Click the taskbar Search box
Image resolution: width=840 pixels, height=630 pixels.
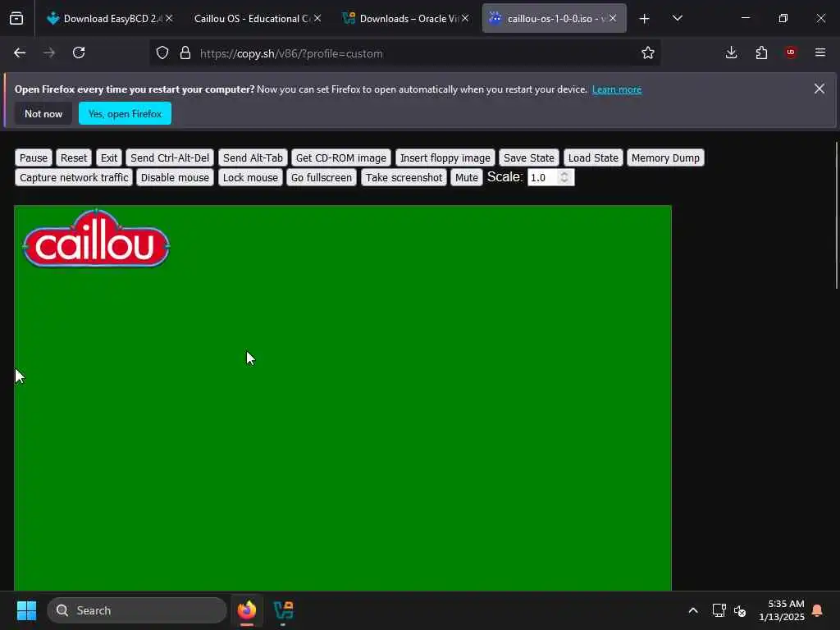pos(137,610)
